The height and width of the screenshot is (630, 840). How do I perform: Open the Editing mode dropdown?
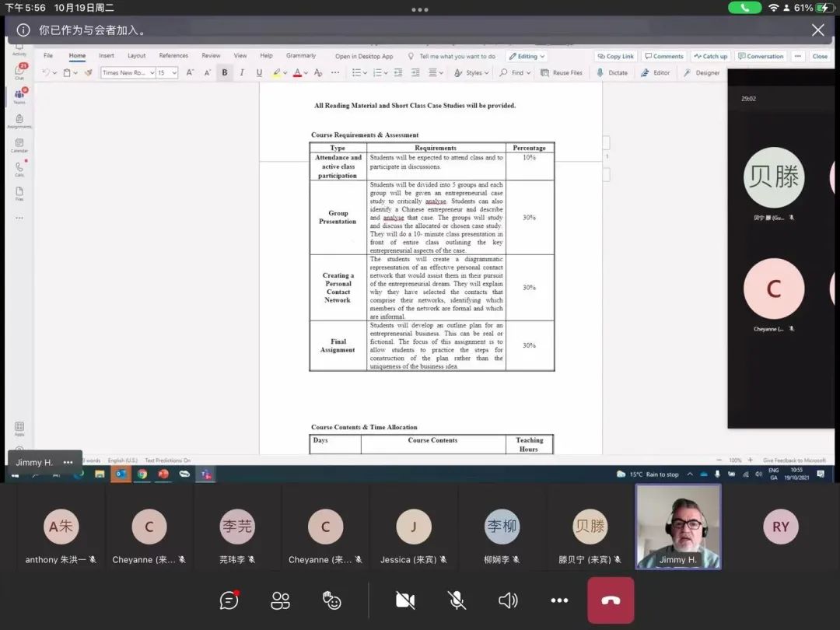point(527,56)
